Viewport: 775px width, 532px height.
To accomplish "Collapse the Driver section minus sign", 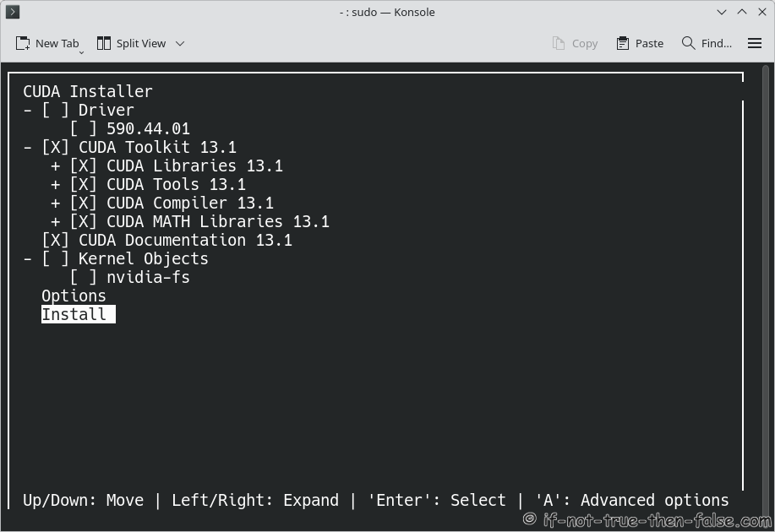I will pos(28,110).
